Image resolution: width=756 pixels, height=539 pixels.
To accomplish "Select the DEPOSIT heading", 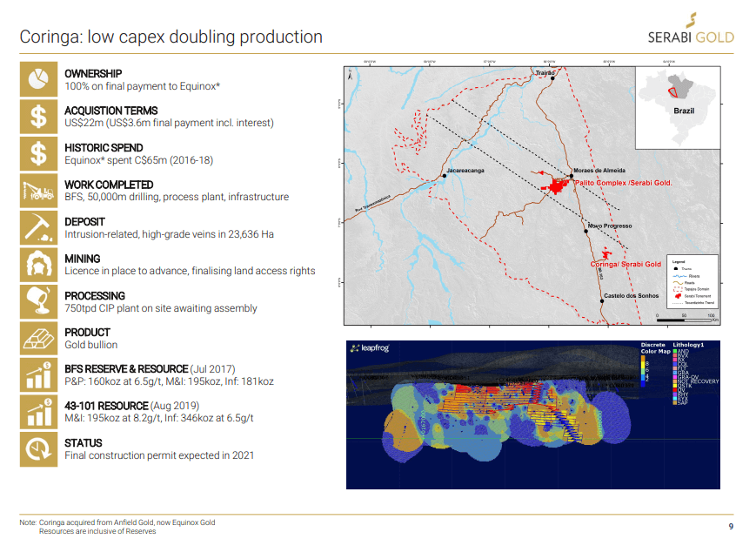I will coord(85,222).
